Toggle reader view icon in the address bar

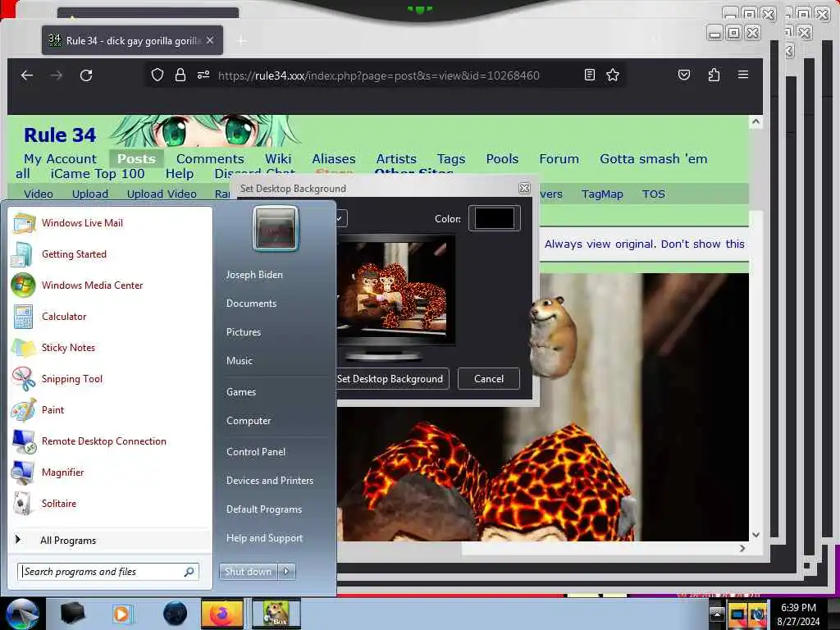589,75
